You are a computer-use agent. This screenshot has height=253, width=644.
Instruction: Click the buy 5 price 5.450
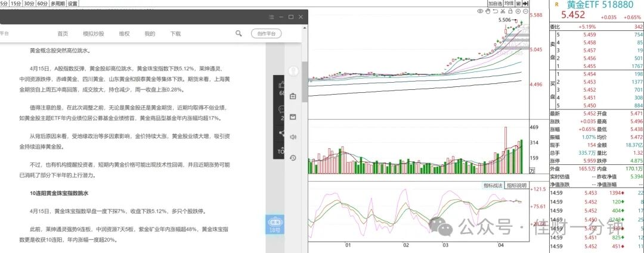(x=589, y=105)
